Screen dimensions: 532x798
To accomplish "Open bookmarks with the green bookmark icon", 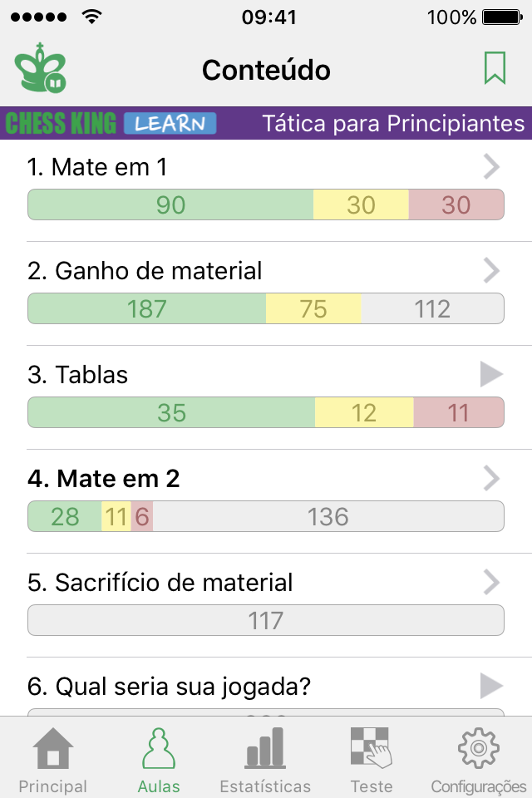I will pos(495,67).
